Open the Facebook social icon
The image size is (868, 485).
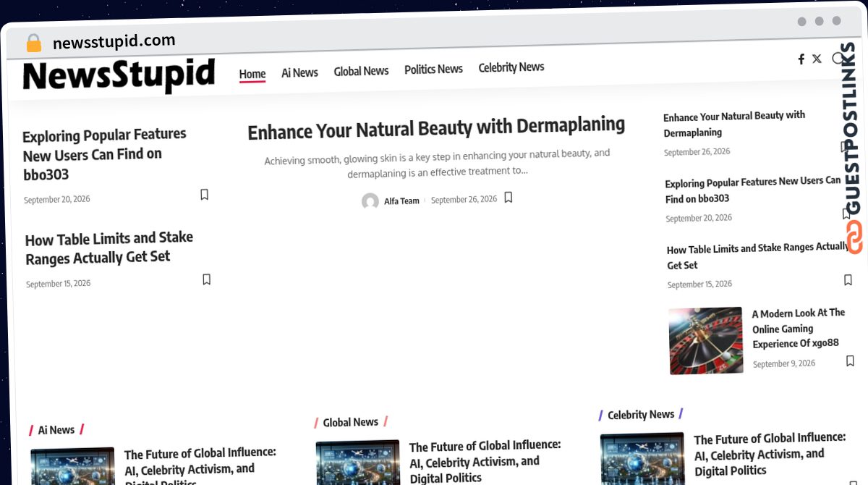(x=801, y=59)
